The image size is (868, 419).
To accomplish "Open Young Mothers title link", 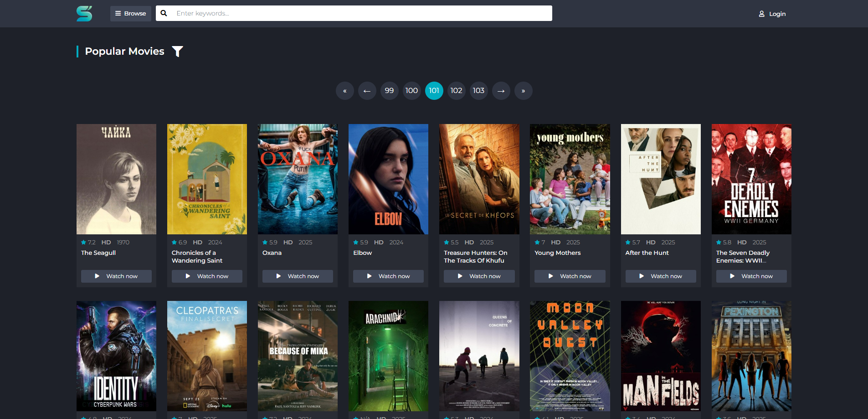I will click(x=558, y=253).
